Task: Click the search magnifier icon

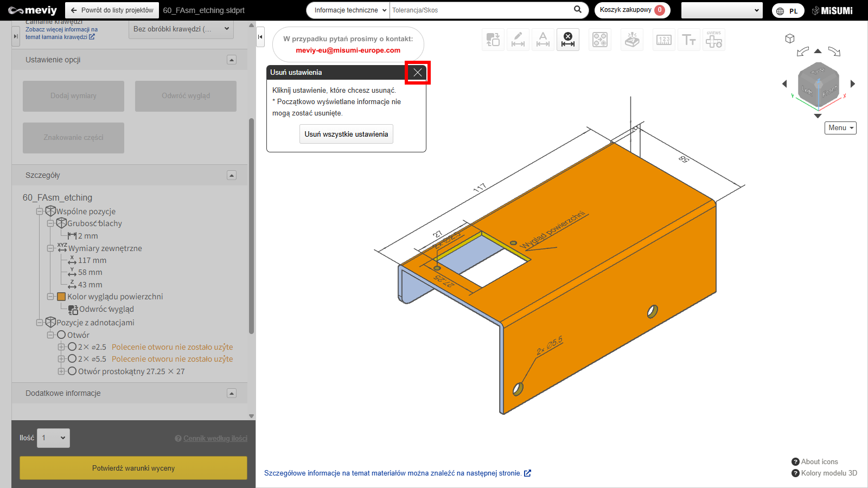Action: (x=578, y=10)
